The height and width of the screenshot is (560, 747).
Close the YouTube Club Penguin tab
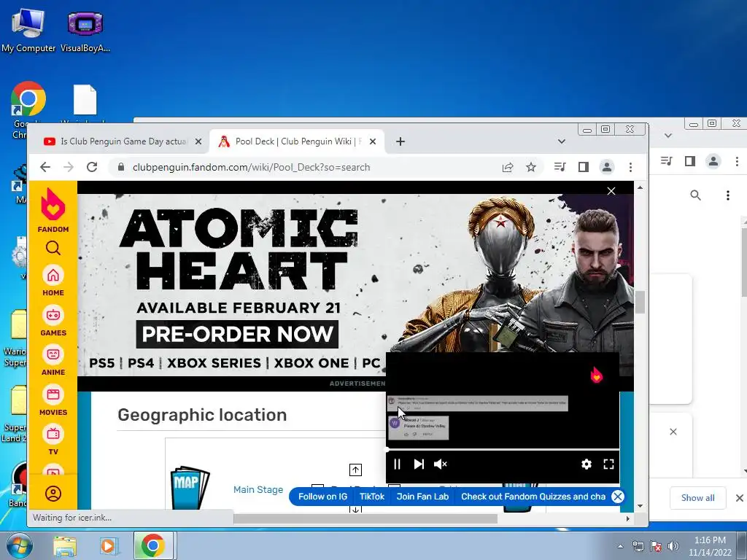(x=198, y=141)
